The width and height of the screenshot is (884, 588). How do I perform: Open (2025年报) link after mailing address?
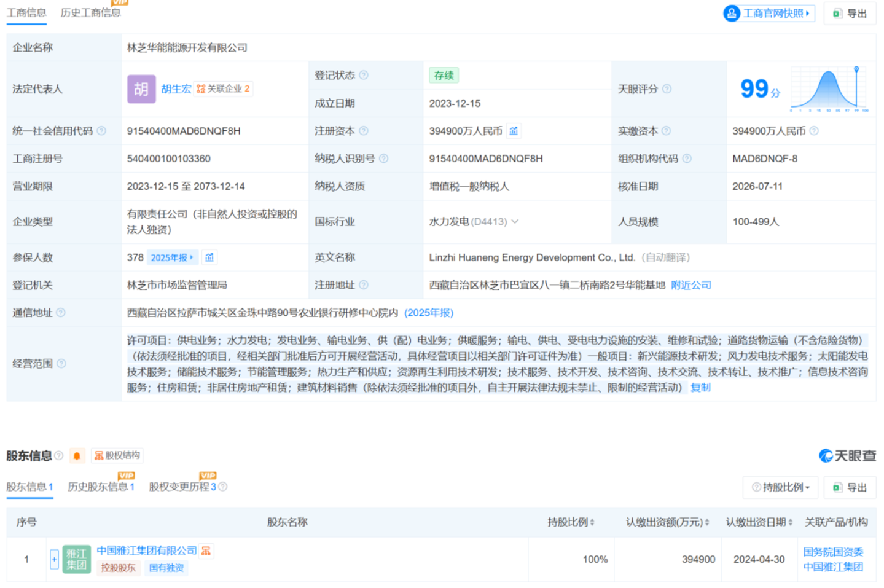429,313
